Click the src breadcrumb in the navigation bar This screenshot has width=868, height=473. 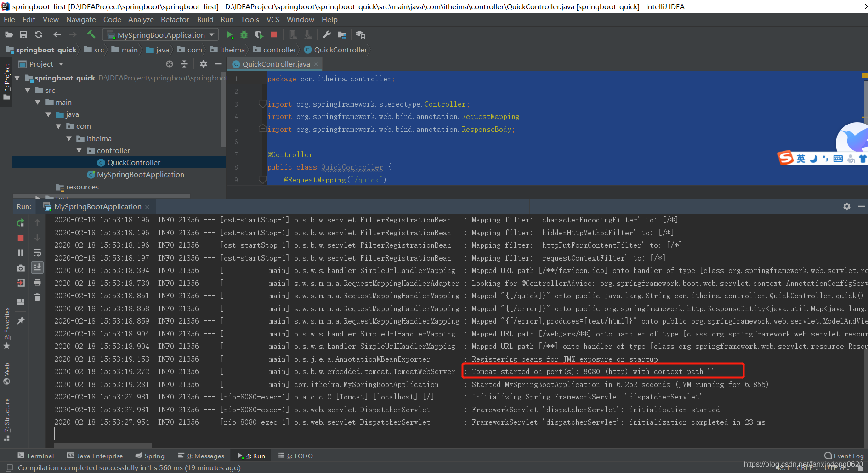pos(94,50)
